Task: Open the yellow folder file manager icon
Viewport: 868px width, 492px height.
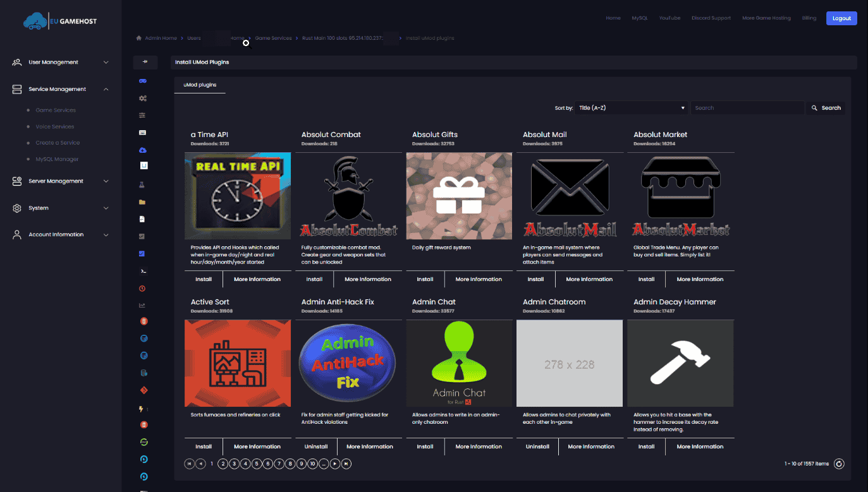Action: point(143,202)
